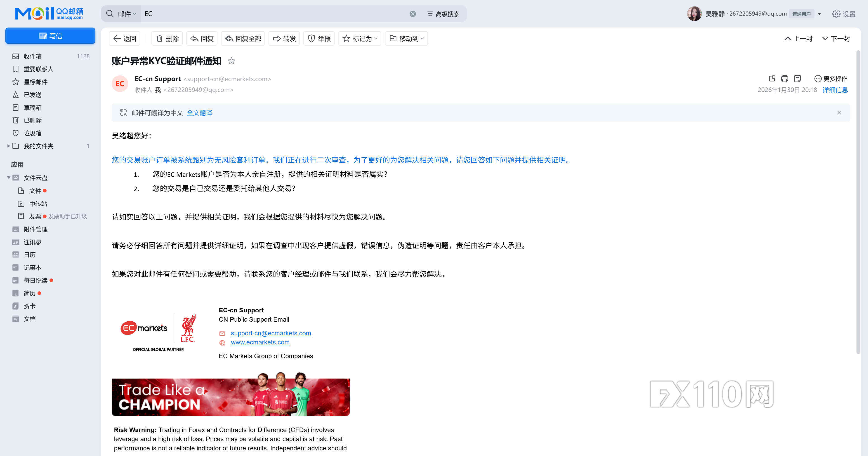The width and height of the screenshot is (868, 456).
Task: Click 举报 report button
Action: pyautogui.click(x=319, y=38)
